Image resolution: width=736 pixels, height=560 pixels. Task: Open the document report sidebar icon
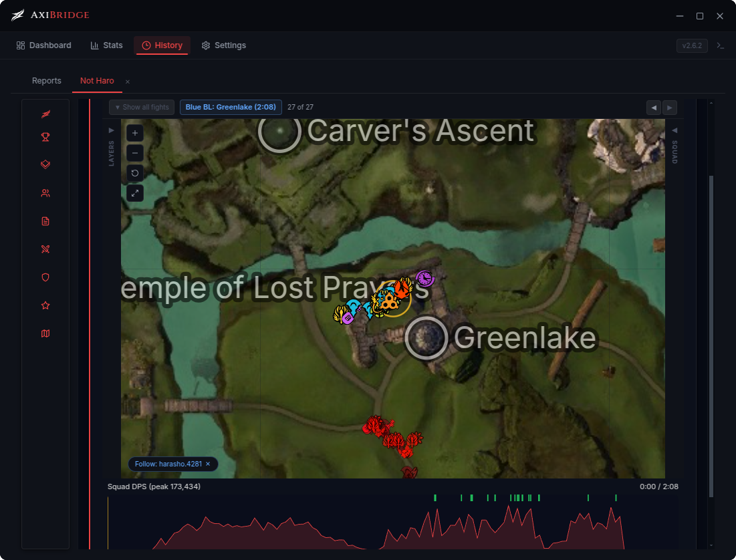pos(45,221)
